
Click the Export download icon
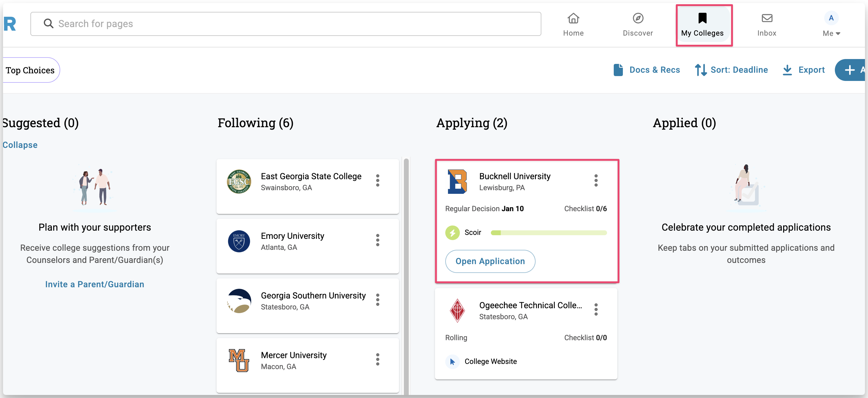click(787, 70)
